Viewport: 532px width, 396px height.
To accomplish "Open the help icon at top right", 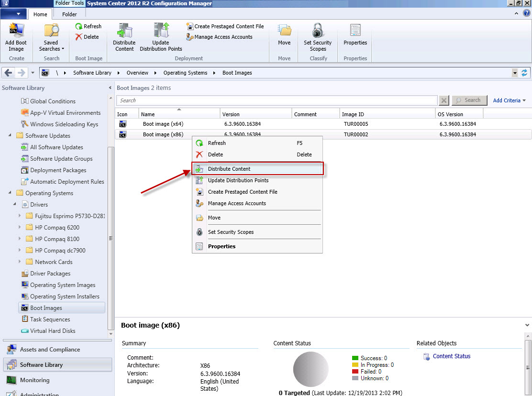I will click(x=526, y=13).
